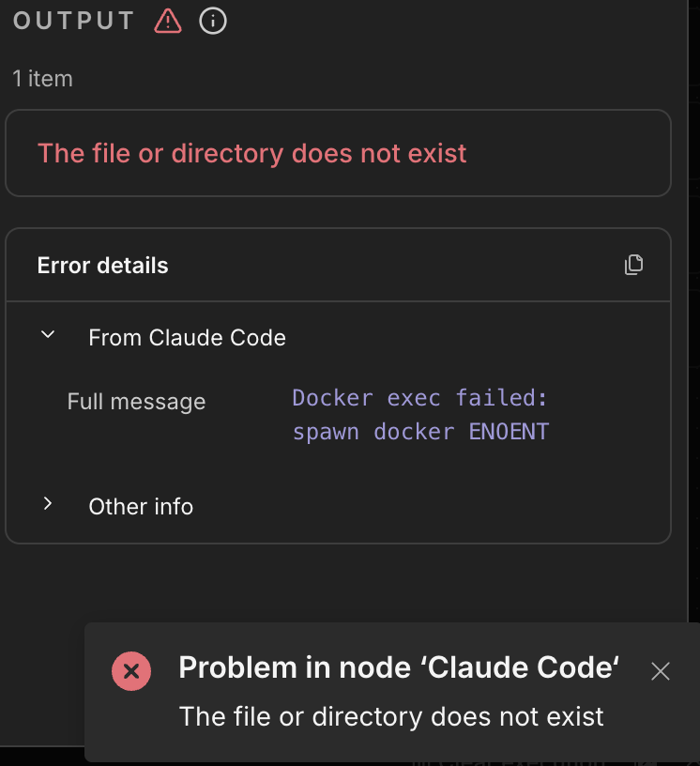Click the red error circle in the notification

point(131,670)
